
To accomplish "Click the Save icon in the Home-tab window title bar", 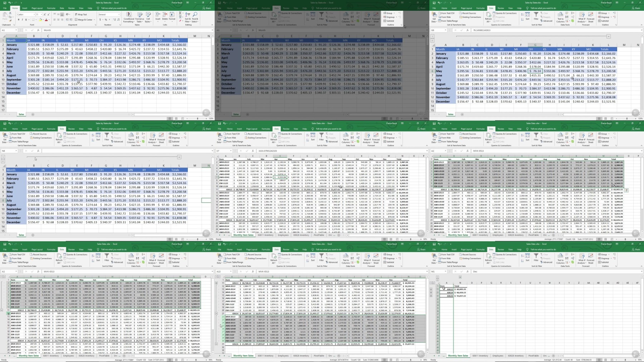I will coord(5,3).
